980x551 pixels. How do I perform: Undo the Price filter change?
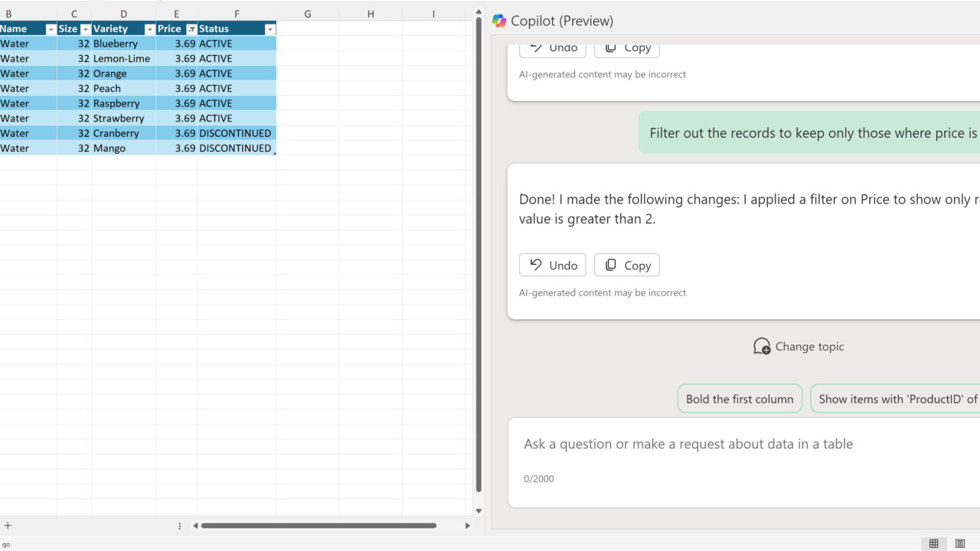(553, 265)
